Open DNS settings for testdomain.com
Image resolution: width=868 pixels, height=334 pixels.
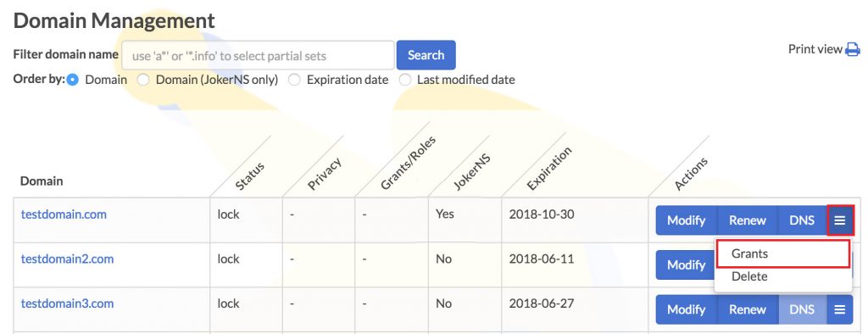click(803, 220)
